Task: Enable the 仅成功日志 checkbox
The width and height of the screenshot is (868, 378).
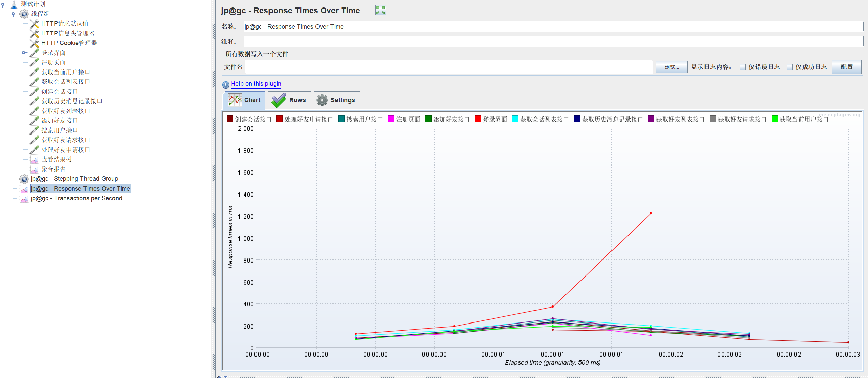Action: (790, 67)
